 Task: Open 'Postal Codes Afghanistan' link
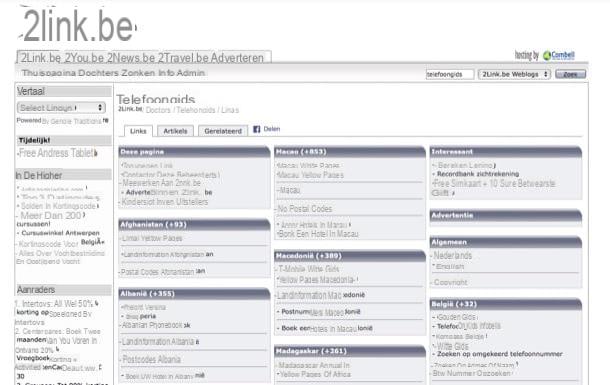(x=163, y=271)
